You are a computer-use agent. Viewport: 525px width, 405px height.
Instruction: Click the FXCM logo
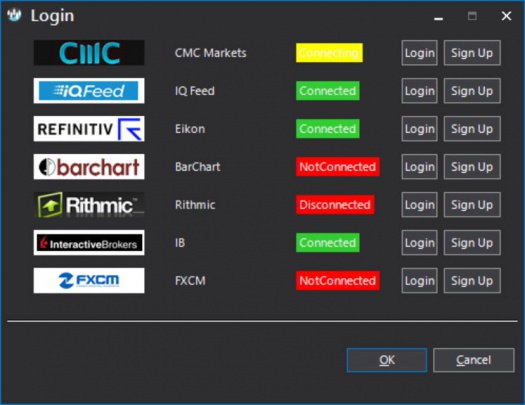[89, 280]
